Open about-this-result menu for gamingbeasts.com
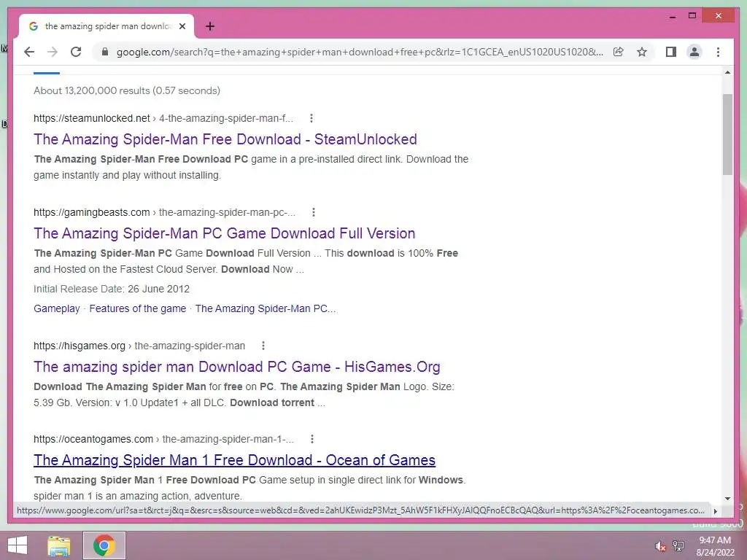 [314, 212]
